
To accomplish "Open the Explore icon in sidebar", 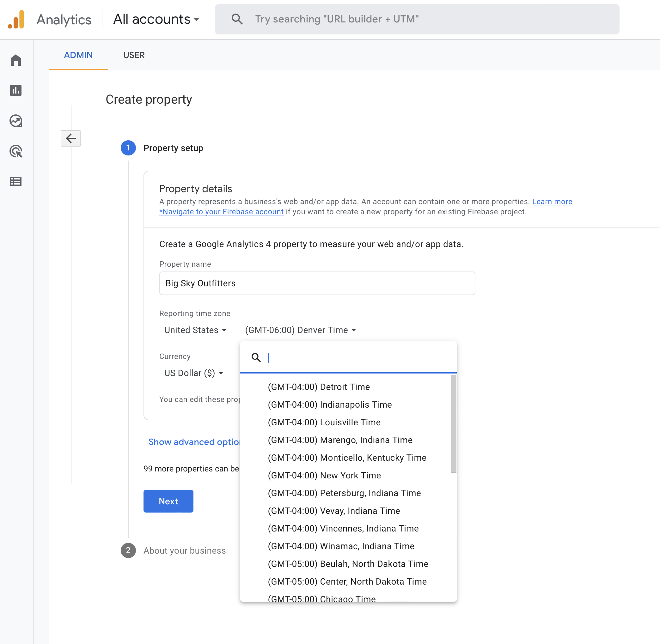I will pos(16,121).
